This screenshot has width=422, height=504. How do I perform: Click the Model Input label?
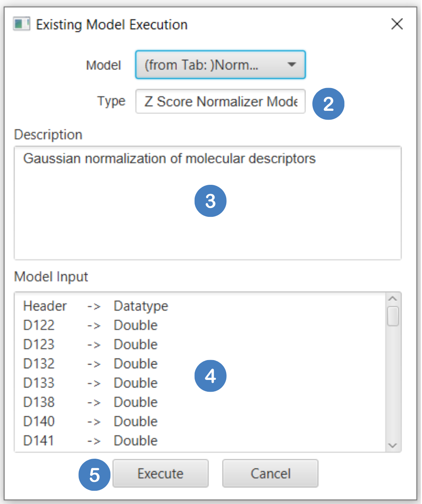tap(51, 277)
